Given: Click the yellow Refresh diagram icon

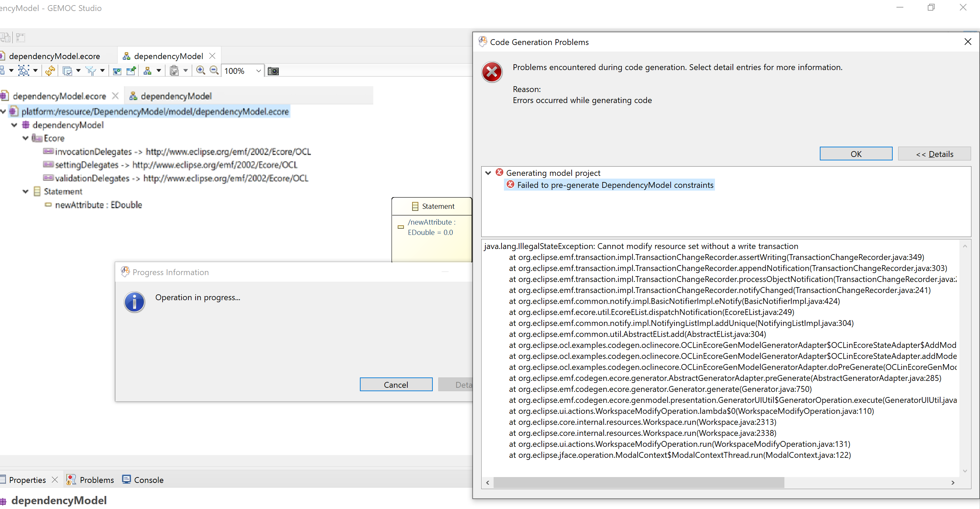Looking at the screenshot, I should (x=50, y=71).
